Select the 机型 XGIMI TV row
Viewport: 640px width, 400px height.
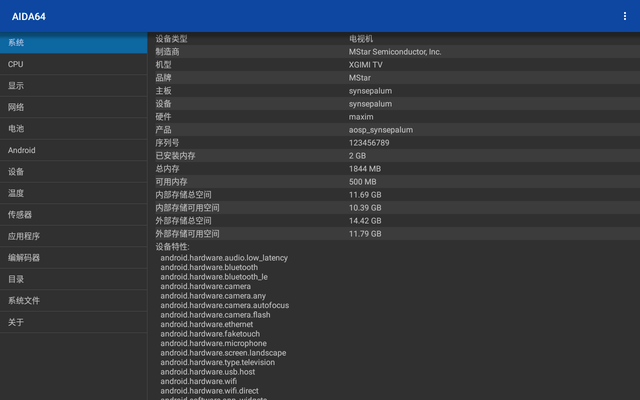393,65
